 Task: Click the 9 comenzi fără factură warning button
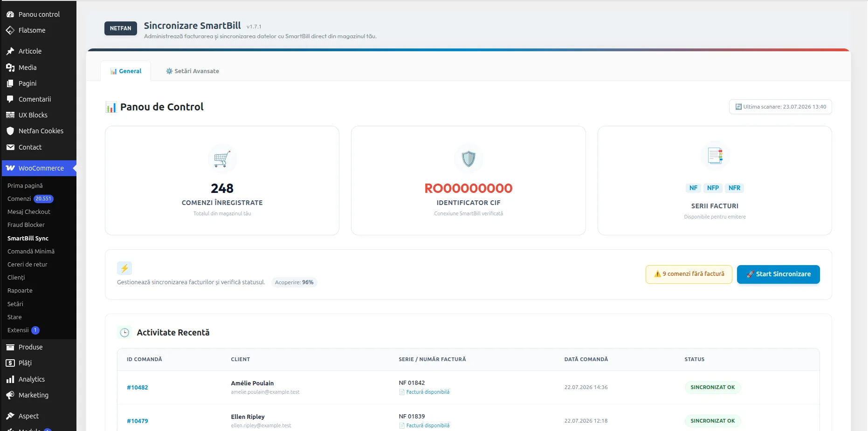(x=689, y=274)
